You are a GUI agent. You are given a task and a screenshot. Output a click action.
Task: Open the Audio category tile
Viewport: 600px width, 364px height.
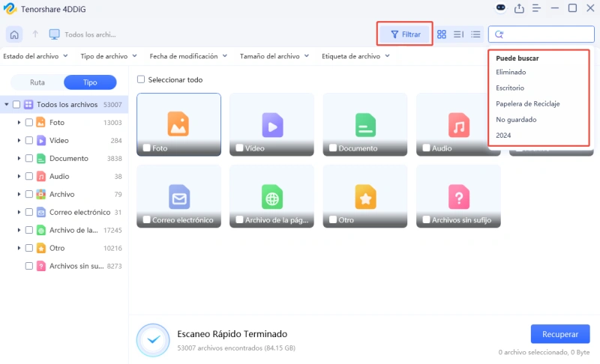tap(458, 124)
